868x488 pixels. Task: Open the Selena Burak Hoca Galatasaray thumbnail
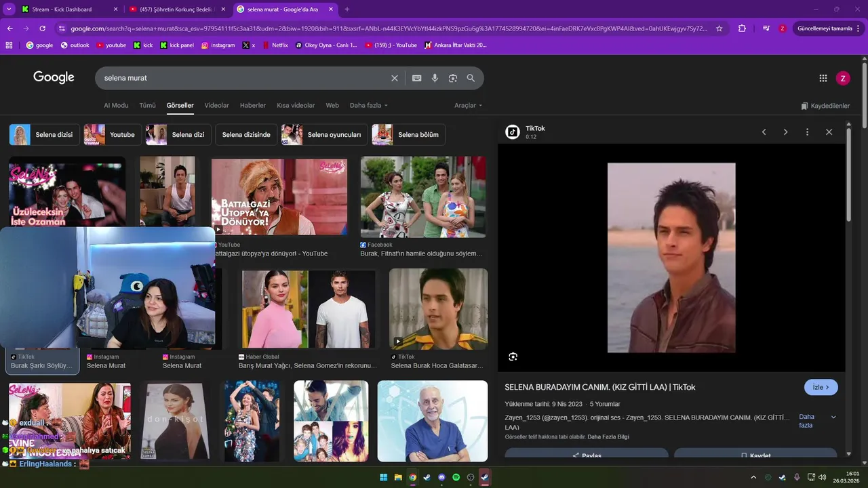[x=438, y=309]
